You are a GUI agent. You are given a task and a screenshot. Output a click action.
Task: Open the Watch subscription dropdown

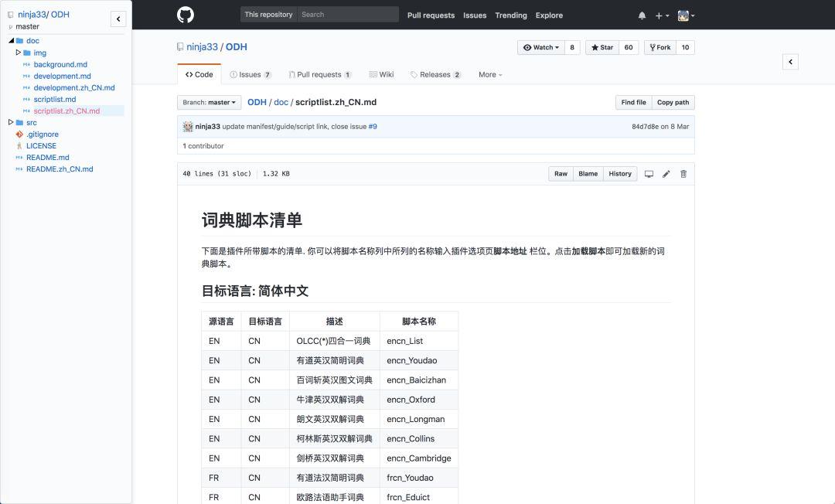click(541, 47)
